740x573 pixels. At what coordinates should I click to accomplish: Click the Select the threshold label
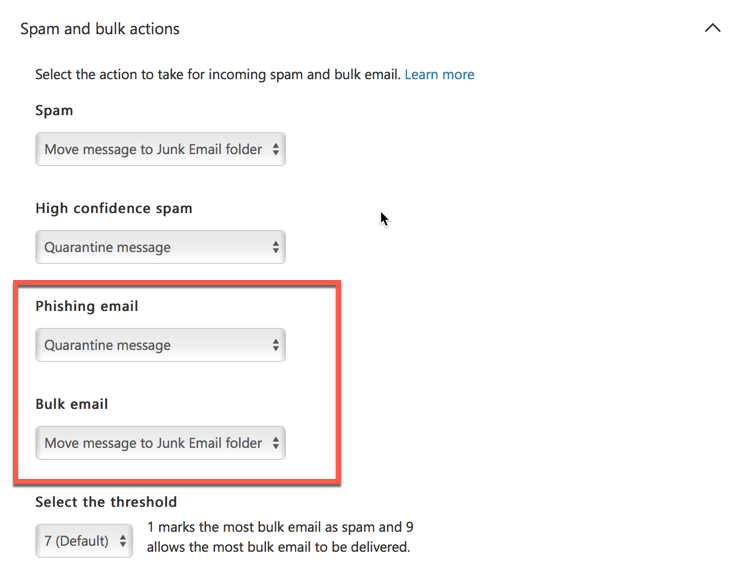click(106, 502)
